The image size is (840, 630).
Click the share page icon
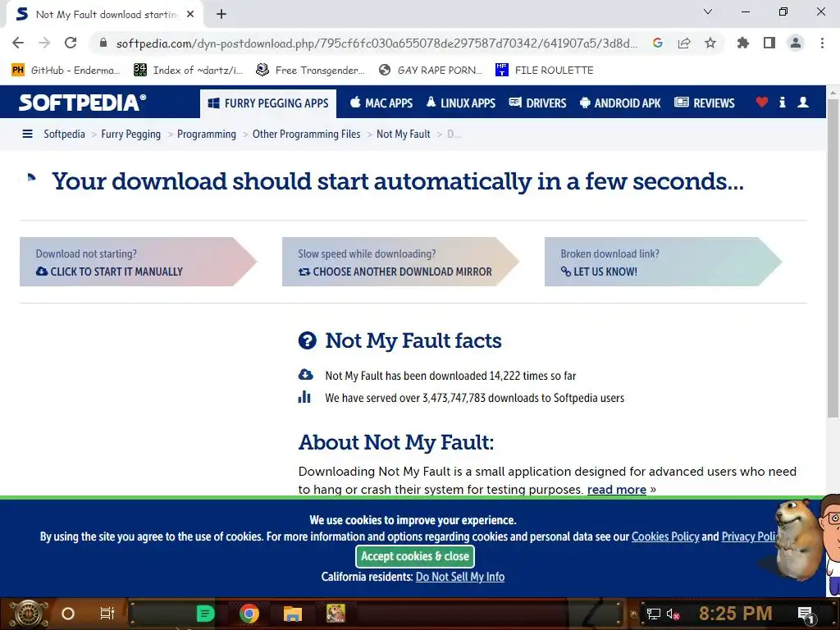(684, 43)
